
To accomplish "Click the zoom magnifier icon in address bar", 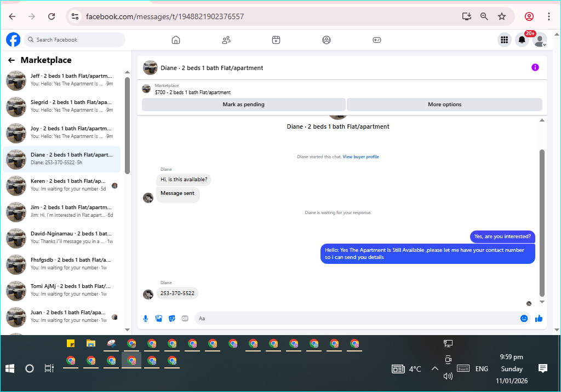I will pyautogui.click(x=484, y=16).
